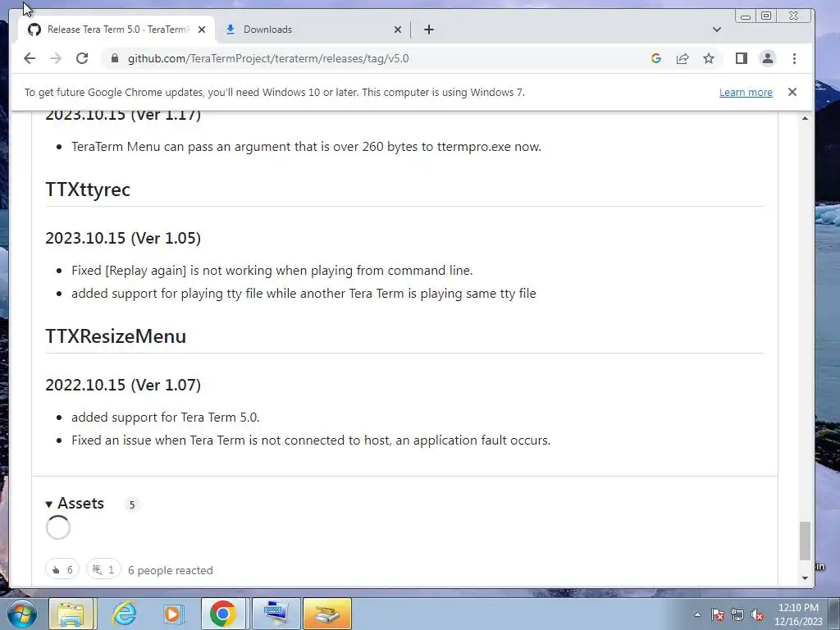Click the TTXttyrec heading
This screenshot has height=630, width=840.
(x=88, y=189)
